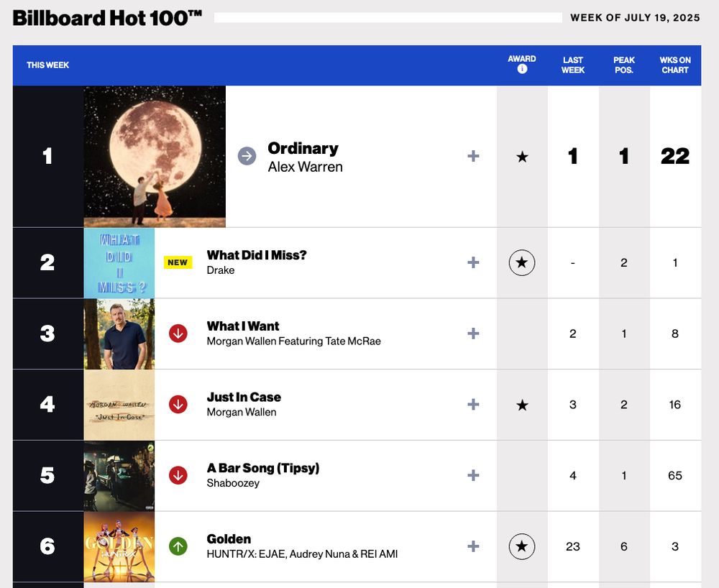Screen dimensions: 719x588
Task: Click green up arrow beside Golden
Action: point(178,546)
